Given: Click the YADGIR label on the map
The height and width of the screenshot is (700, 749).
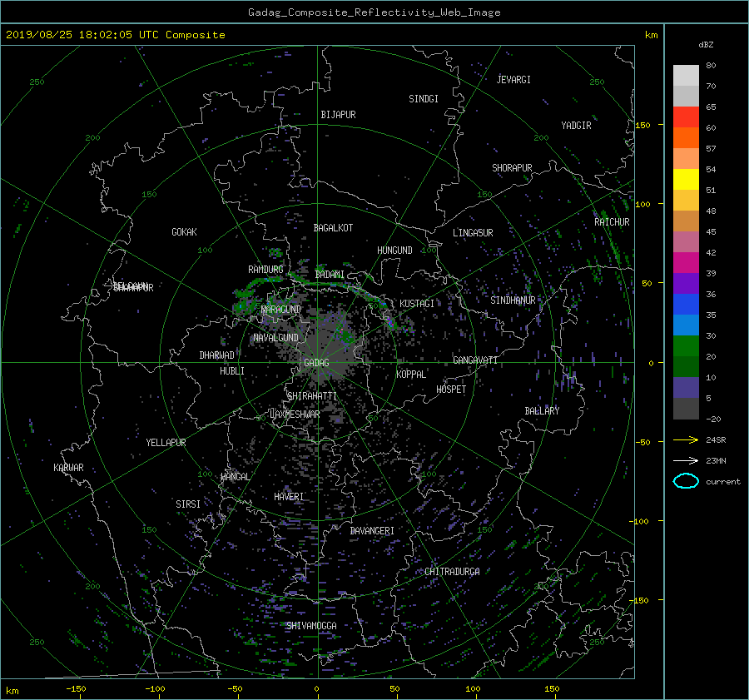Looking at the screenshot, I should pyautogui.click(x=576, y=126).
